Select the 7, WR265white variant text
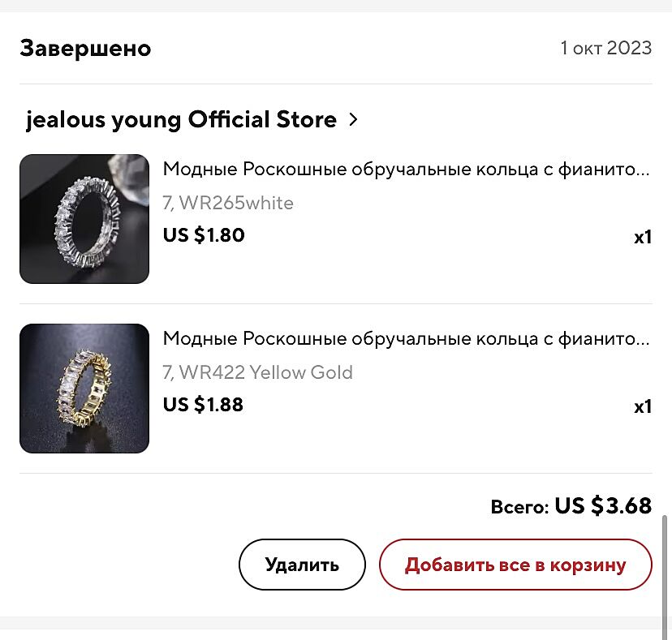Screen dimensions: 672x640 tap(228, 203)
